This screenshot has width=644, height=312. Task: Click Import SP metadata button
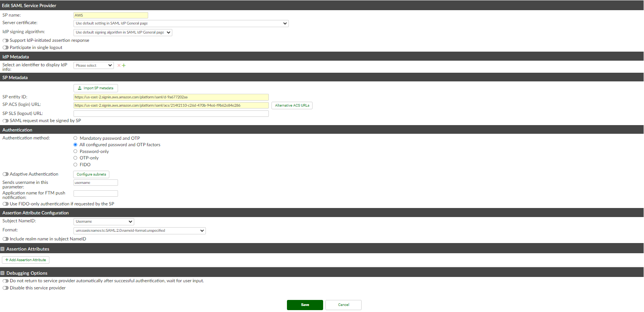[96, 88]
